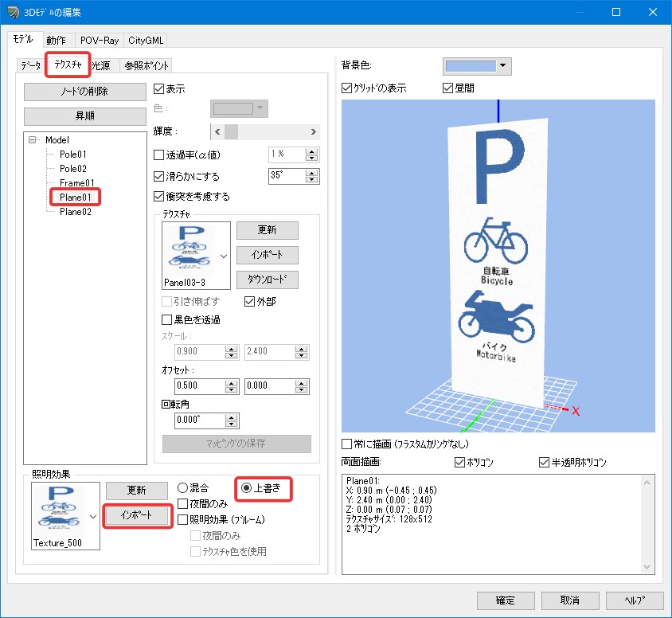Increase the smoothing angle with the up spinner
The height and width of the screenshot is (618, 672).
(312, 172)
